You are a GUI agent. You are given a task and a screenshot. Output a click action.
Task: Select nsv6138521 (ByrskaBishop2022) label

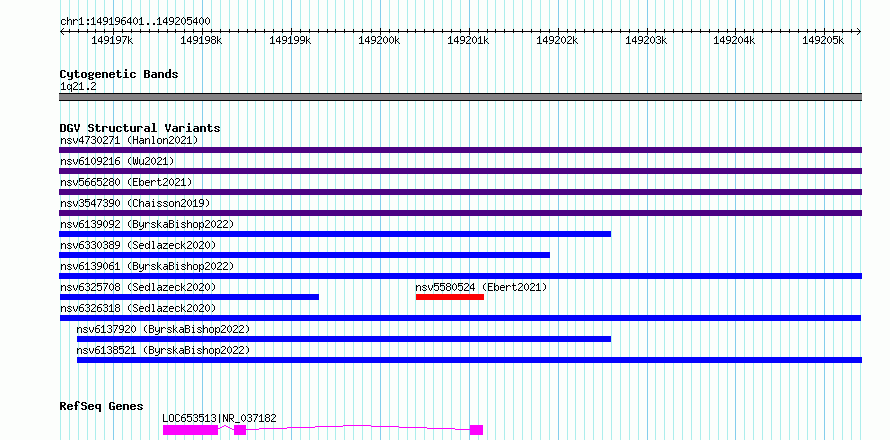click(x=163, y=350)
